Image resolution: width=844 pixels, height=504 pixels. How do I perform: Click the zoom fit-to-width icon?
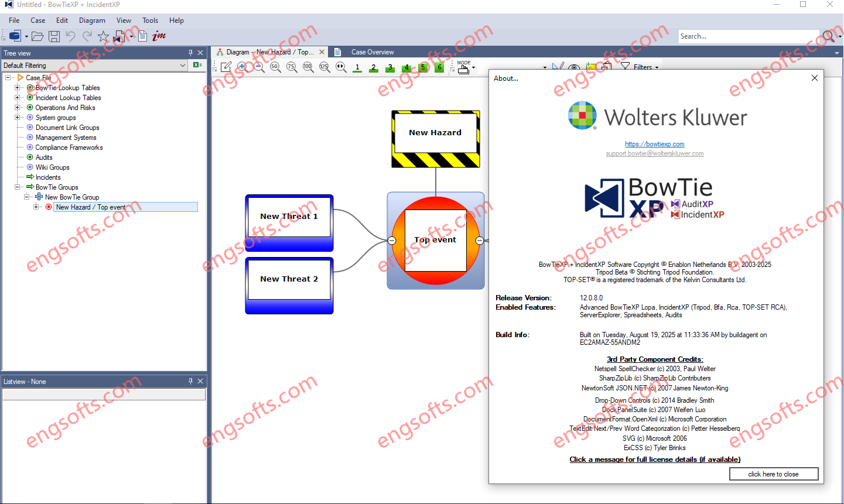341,67
